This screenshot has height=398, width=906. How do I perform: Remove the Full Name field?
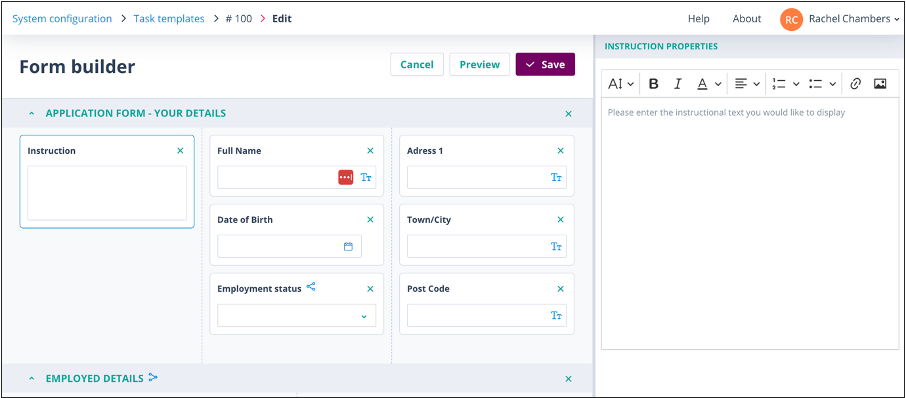(x=370, y=151)
